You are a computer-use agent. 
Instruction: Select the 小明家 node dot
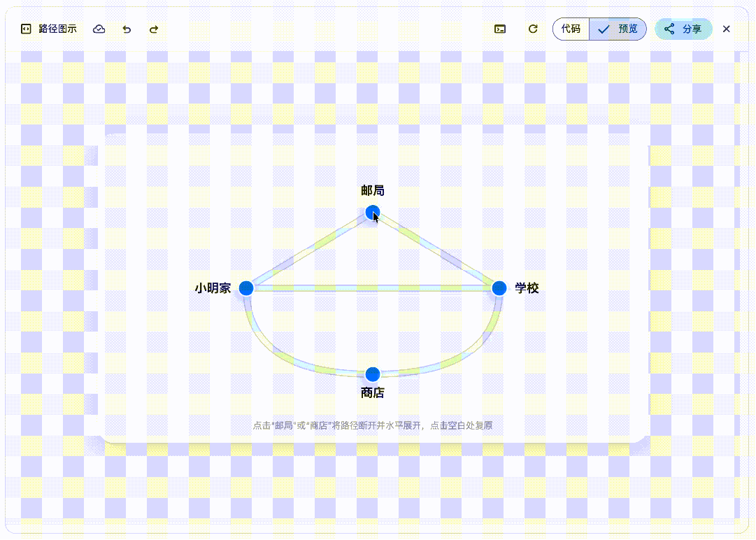coord(245,287)
